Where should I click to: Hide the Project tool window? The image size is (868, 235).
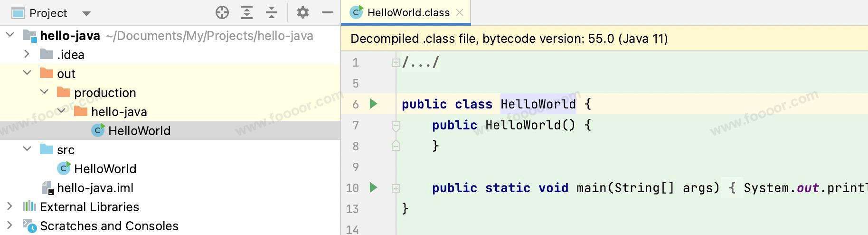pos(328,13)
